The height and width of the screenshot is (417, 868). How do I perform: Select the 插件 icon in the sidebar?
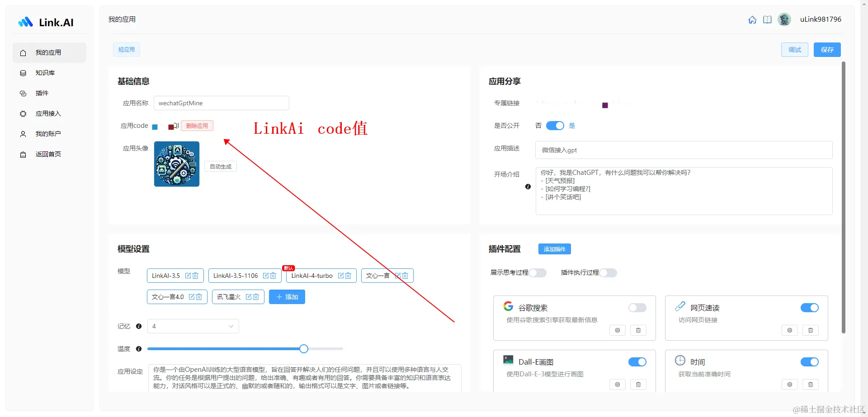pos(42,93)
